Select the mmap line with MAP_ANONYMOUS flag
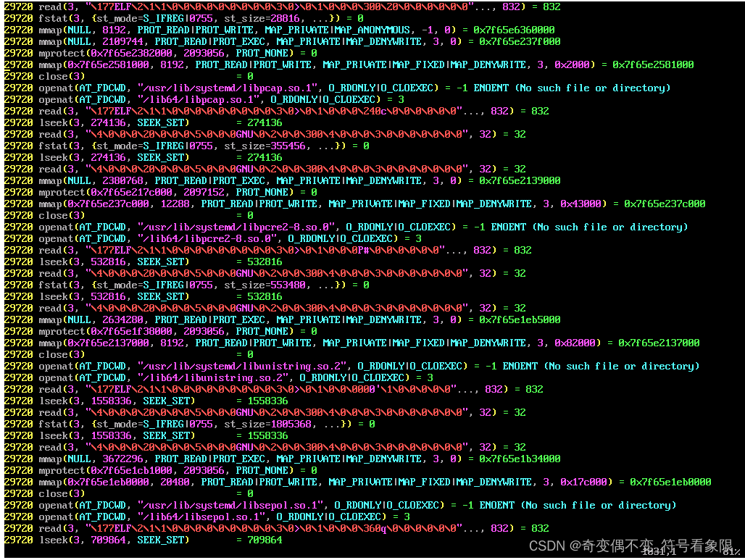 coord(280,30)
